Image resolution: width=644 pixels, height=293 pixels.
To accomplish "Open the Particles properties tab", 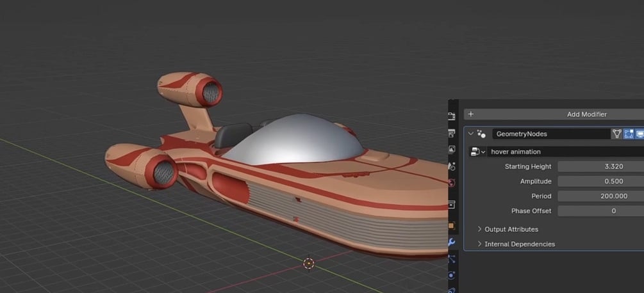I will click(452, 258).
